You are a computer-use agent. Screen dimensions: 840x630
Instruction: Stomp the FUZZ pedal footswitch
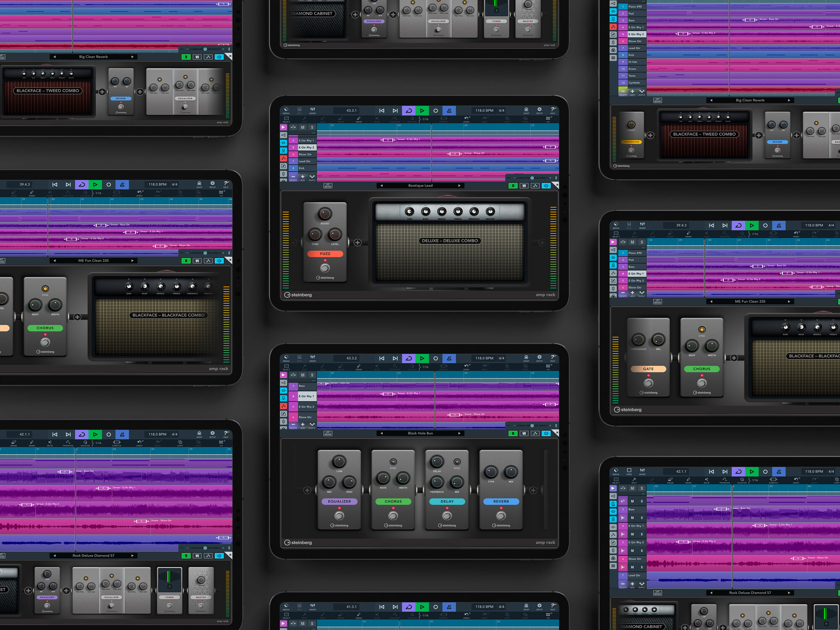325,268
